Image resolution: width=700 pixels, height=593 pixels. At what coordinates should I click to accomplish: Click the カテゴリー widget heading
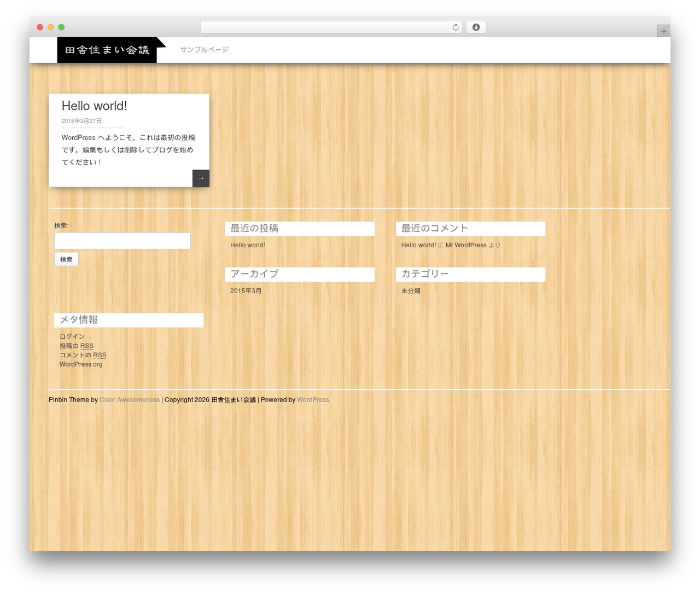(470, 274)
